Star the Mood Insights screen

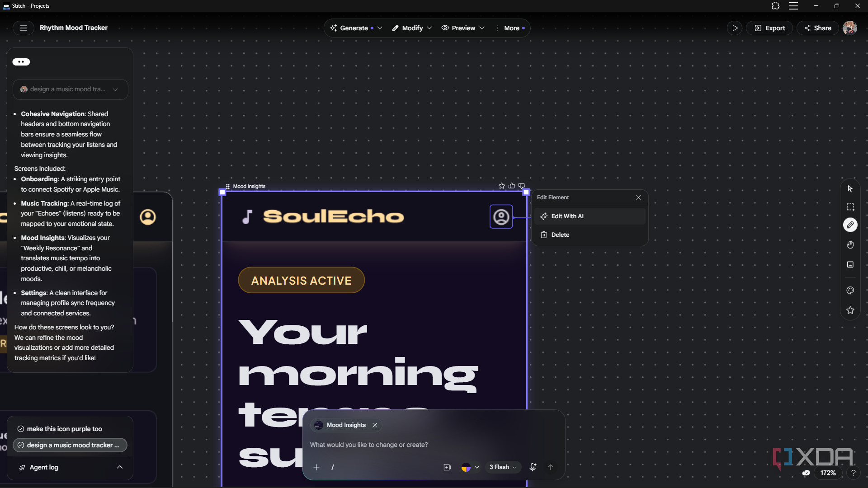click(501, 186)
